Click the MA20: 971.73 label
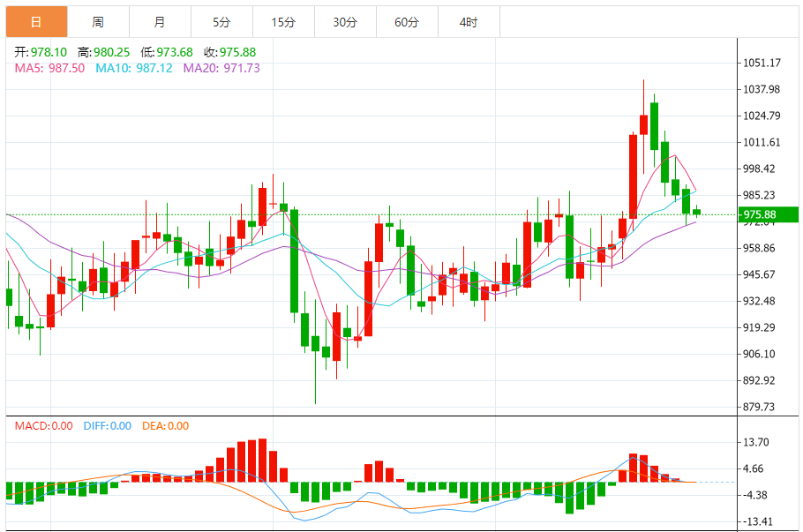Viewport: 803px width, 532px height. (221, 68)
